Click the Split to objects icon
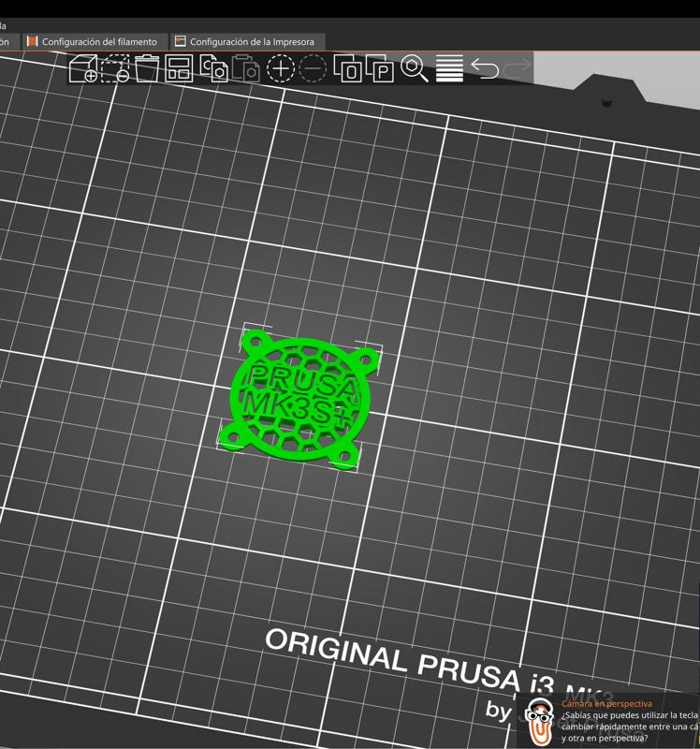The width and height of the screenshot is (700, 749). (x=347, y=68)
